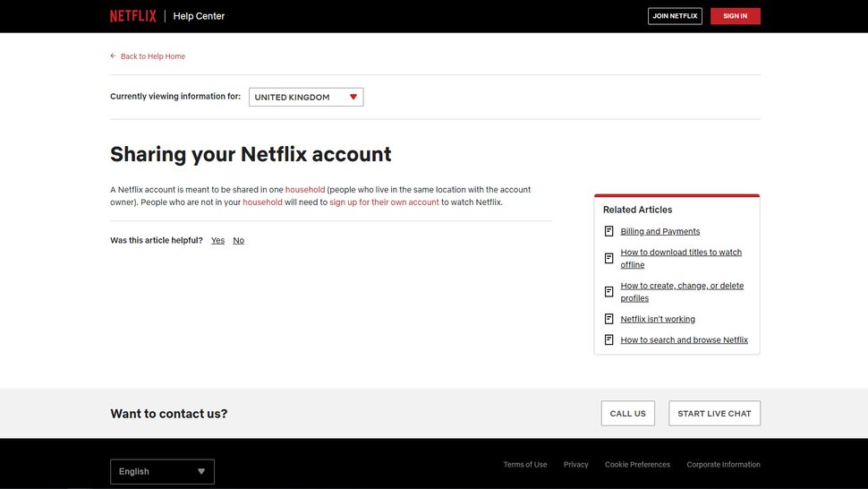Mark article not helpful with No

[239, 240]
